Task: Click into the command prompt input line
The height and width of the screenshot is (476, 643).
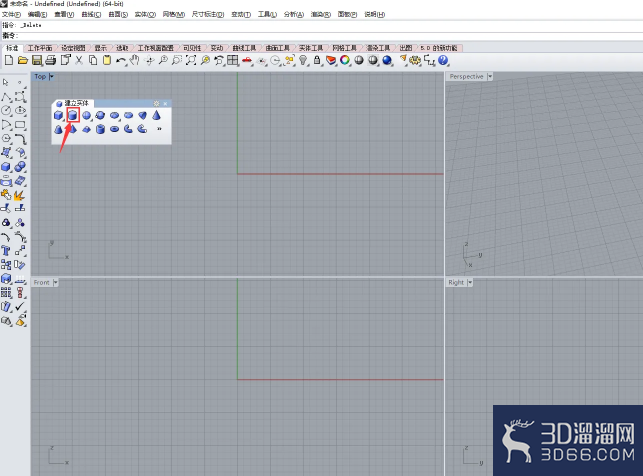Action: tap(328, 36)
